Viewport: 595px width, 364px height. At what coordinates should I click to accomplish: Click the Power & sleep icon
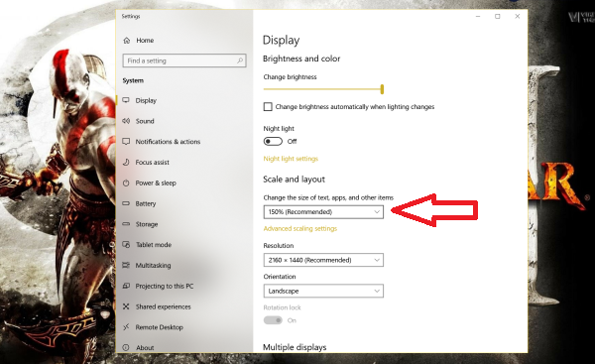click(126, 182)
